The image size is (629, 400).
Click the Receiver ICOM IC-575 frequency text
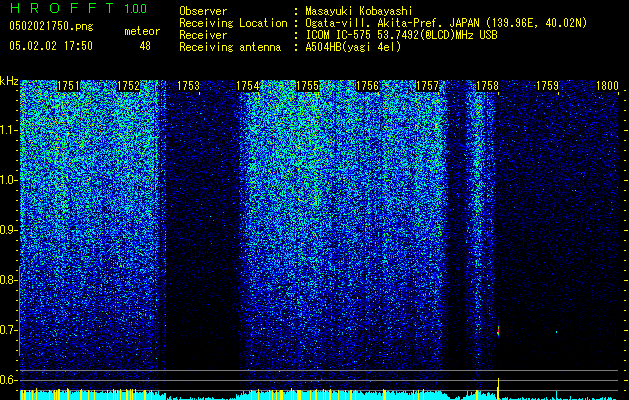tap(401, 35)
